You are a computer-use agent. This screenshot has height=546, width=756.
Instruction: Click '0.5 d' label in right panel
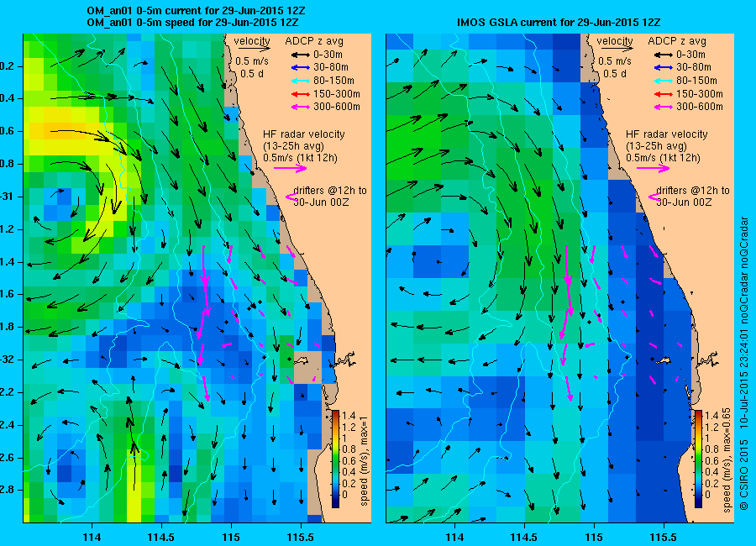click(x=615, y=74)
